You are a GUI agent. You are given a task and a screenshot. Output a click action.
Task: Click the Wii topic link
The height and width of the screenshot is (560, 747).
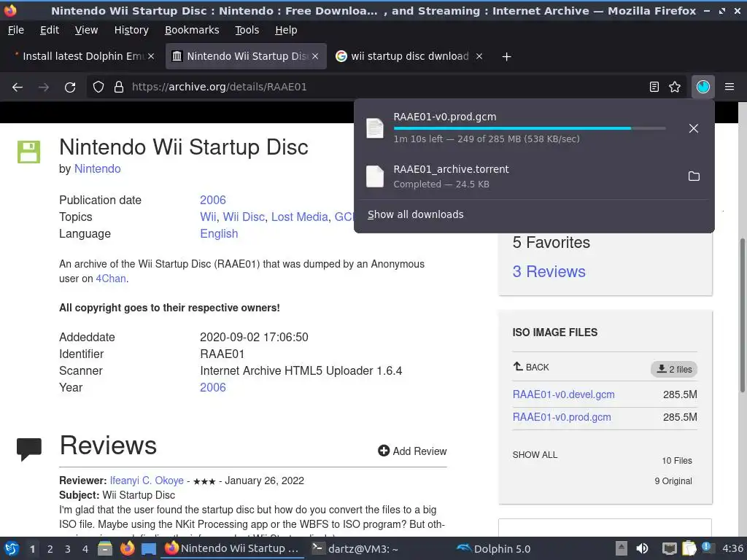[208, 217]
